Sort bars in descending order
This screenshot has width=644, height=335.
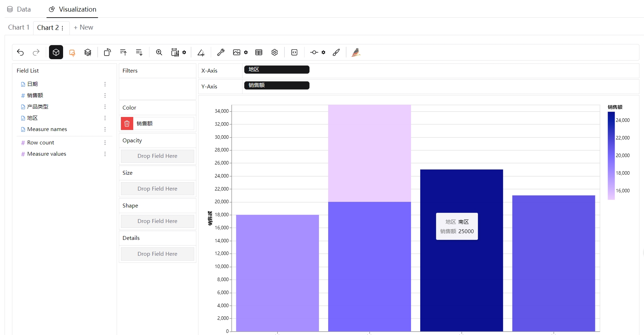(139, 52)
